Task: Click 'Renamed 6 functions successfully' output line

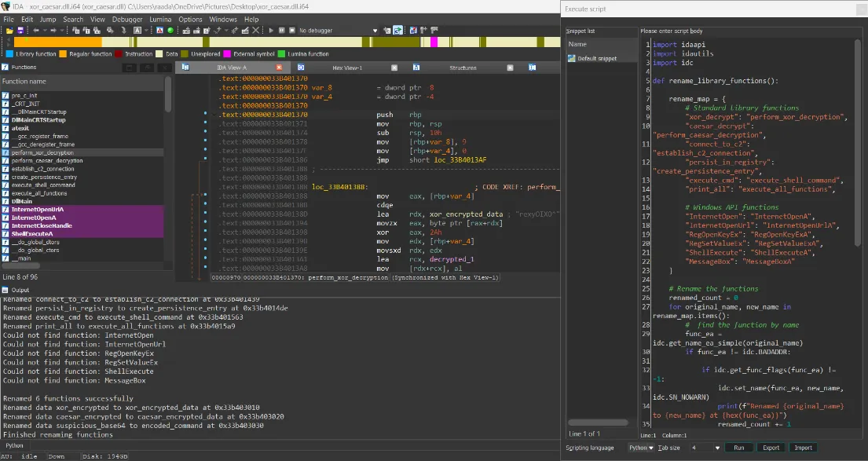Action: pyautogui.click(x=68, y=398)
